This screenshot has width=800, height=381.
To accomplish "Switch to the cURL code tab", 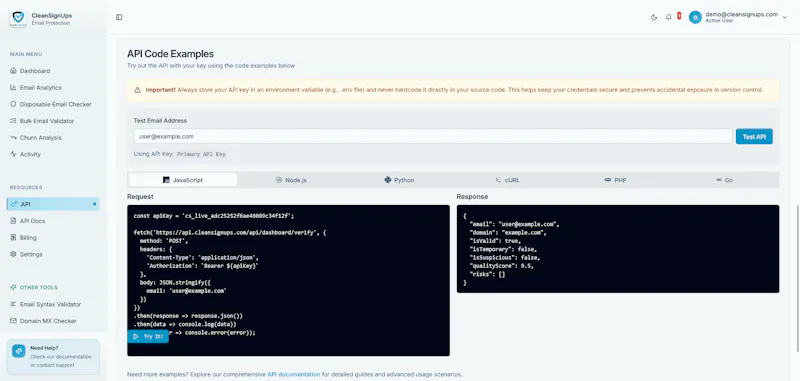I will coord(508,180).
